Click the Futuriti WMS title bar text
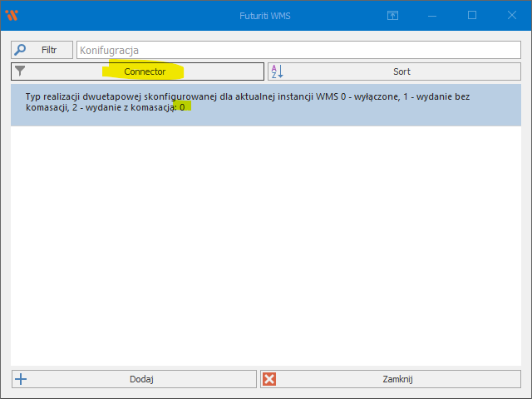The width and height of the screenshot is (532, 399). pyautogui.click(x=266, y=15)
